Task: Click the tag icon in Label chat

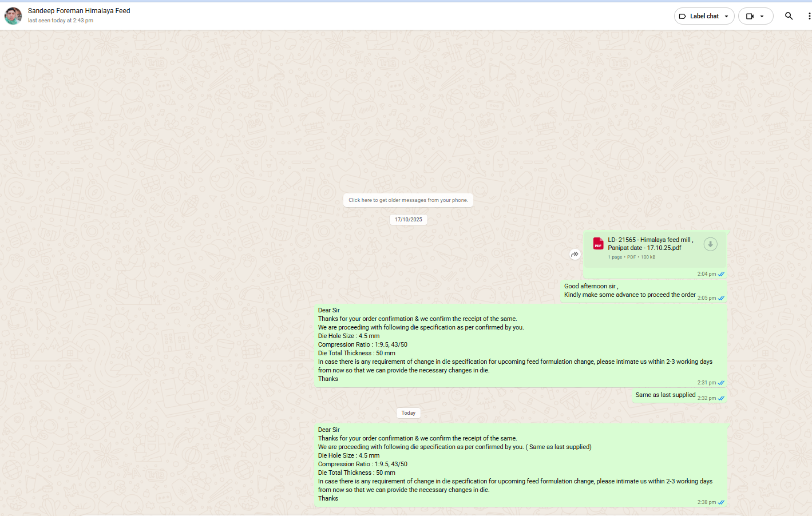Action: click(682, 16)
